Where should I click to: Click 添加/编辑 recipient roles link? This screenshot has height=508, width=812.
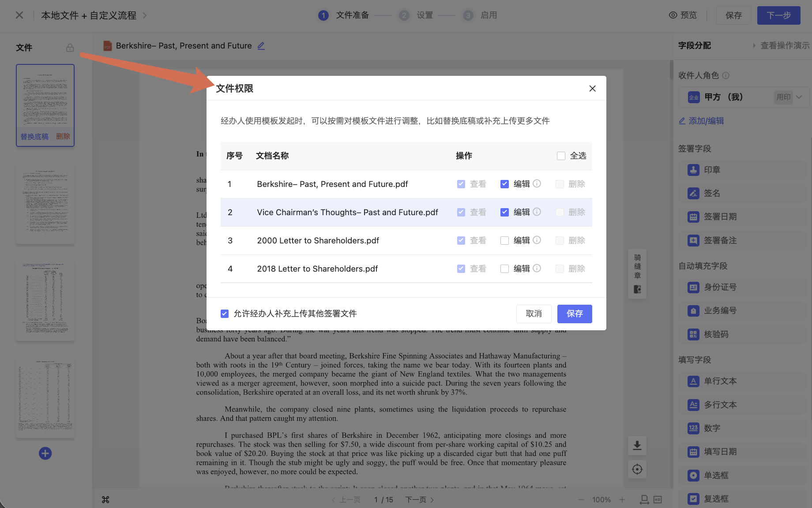701,121
